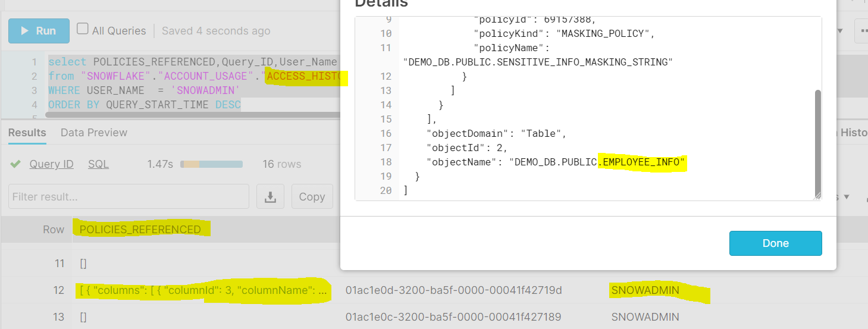Switch to the Data Preview tab
Image resolution: width=868 pixels, height=329 pixels.
93,133
